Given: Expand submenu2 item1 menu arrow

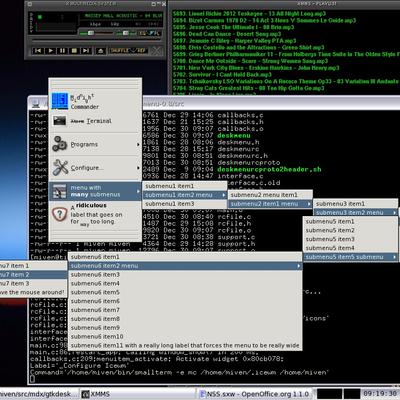Looking at the screenshot, I should pyautogui.click(x=309, y=204).
